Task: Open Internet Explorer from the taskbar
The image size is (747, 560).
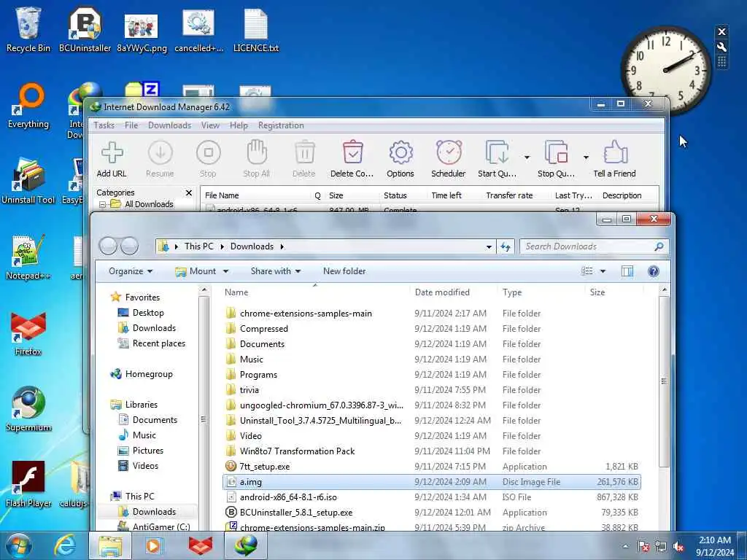Action: [65, 545]
